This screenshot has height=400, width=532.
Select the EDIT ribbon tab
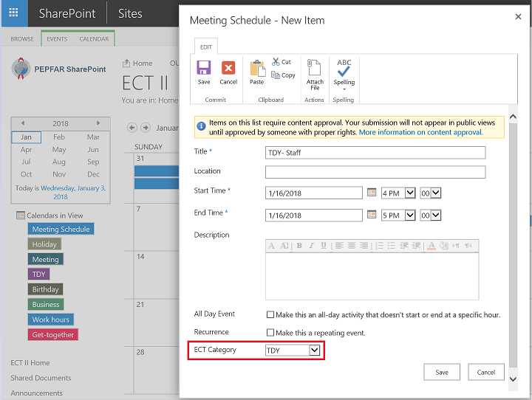click(206, 46)
